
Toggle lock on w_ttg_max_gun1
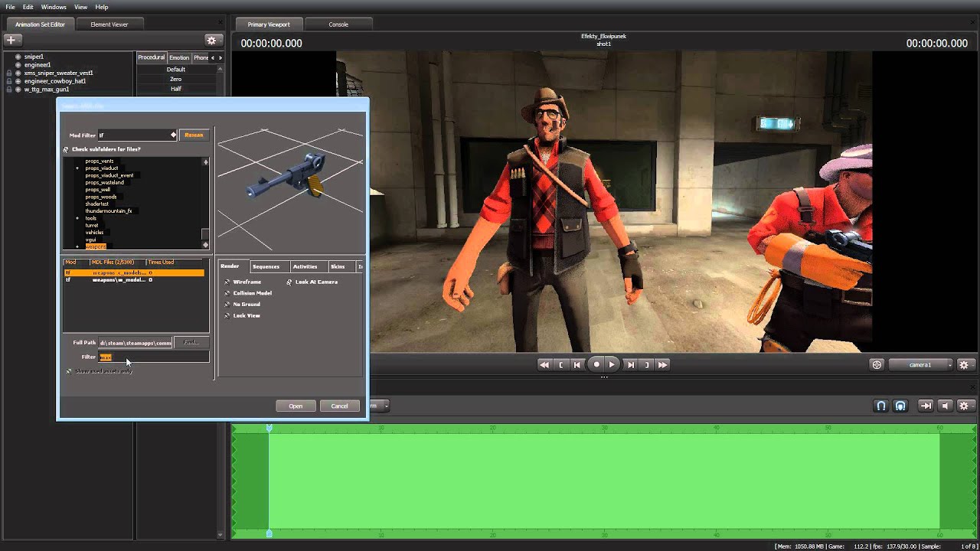[9, 90]
